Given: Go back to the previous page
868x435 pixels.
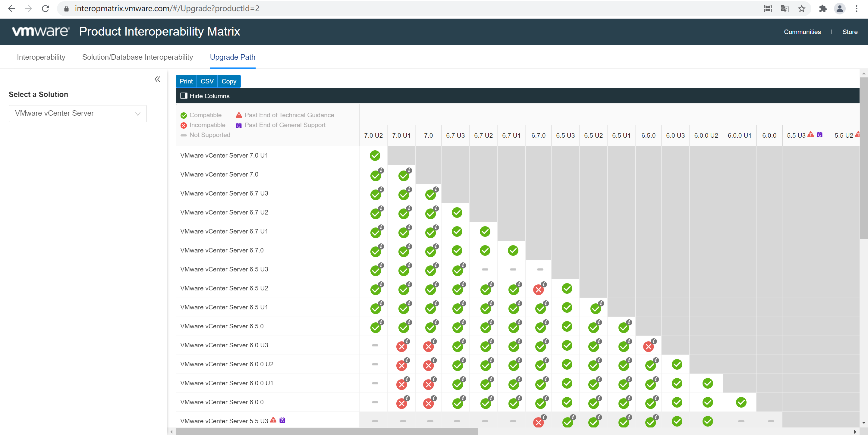Looking at the screenshot, I should 11,8.
